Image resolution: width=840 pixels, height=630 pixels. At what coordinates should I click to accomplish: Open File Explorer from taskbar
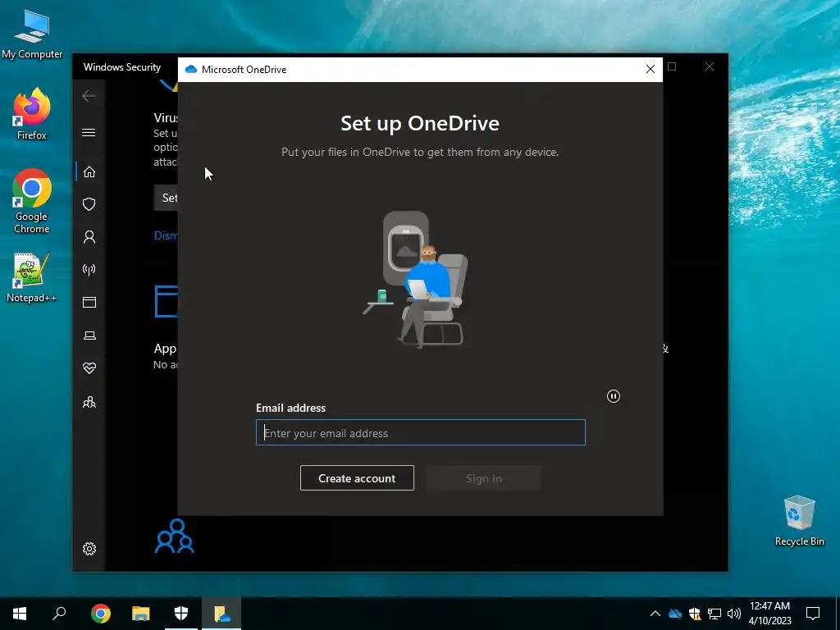click(x=141, y=614)
